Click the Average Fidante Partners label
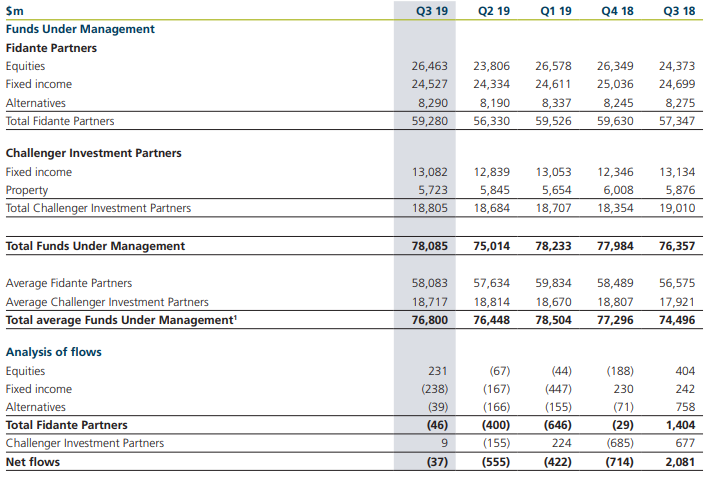Image resolution: width=716 pixels, height=477 pixels. pyautogui.click(x=68, y=283)
